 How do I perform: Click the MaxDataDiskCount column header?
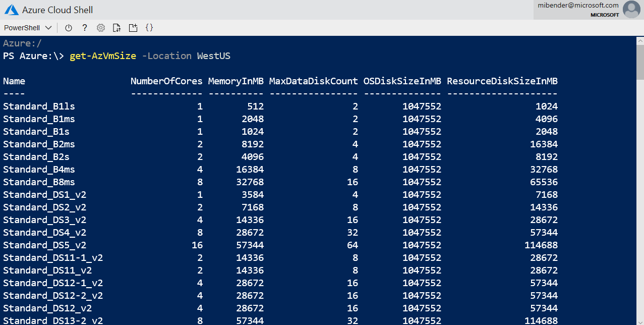tap(314, 81)
